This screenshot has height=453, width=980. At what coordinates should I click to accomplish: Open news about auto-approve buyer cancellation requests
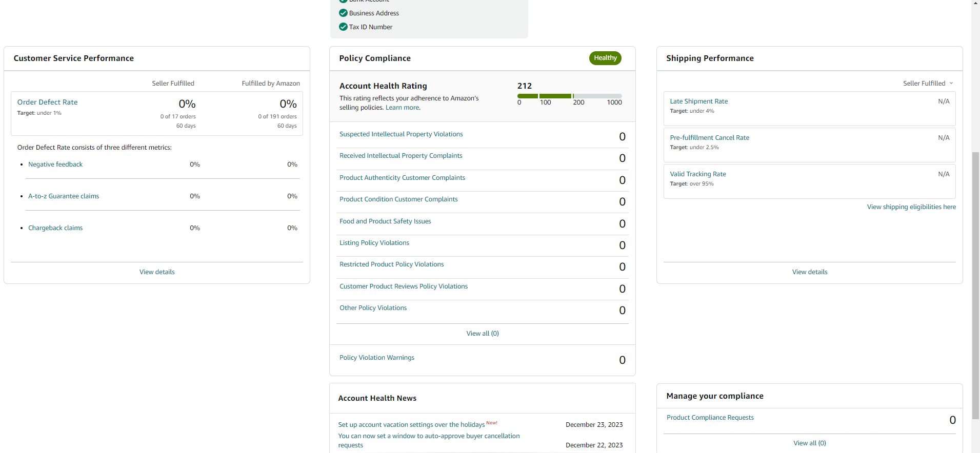point(429,441)
